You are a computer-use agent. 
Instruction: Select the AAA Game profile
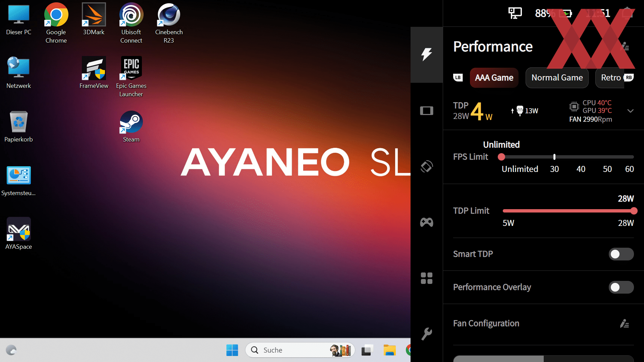pyautogui.click(x=494, y=78)
